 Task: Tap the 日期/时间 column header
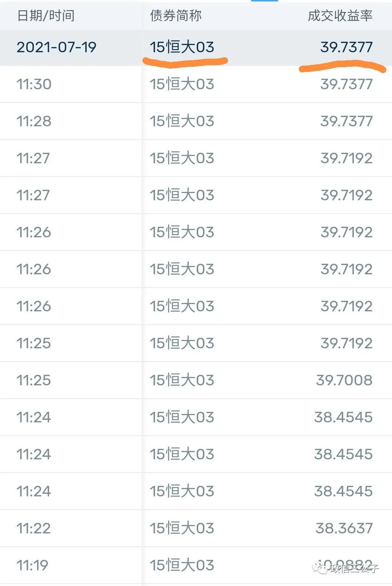(46, 16)
